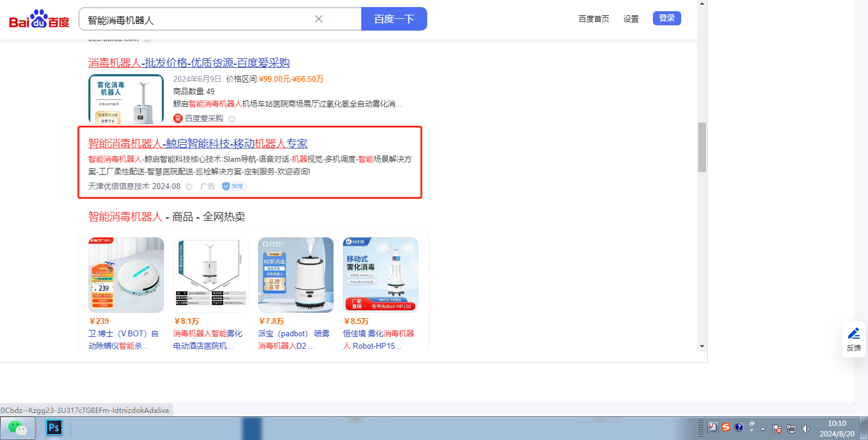Click the 反馈 feedback button
The width and height of the screenshot is (868, 440).
(x=854, y=339)
